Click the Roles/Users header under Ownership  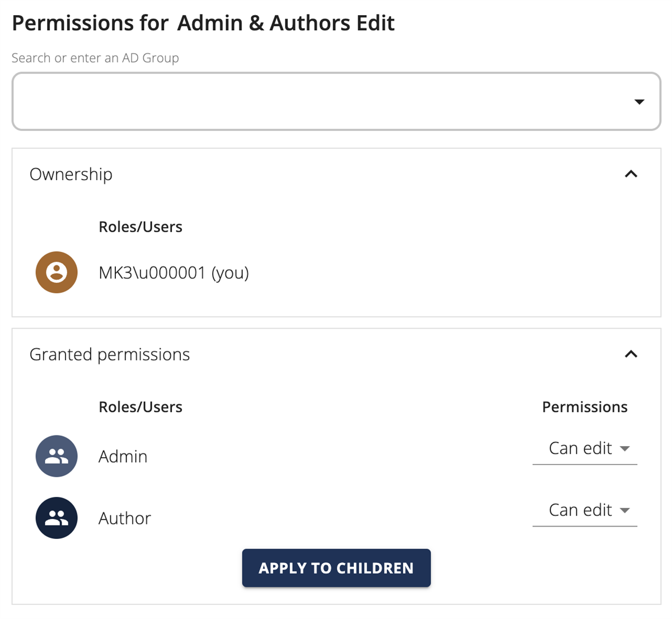(x=141, y=227)
